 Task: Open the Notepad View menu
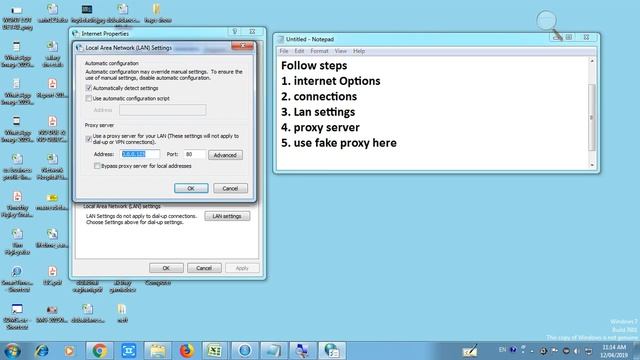point(340,51)
